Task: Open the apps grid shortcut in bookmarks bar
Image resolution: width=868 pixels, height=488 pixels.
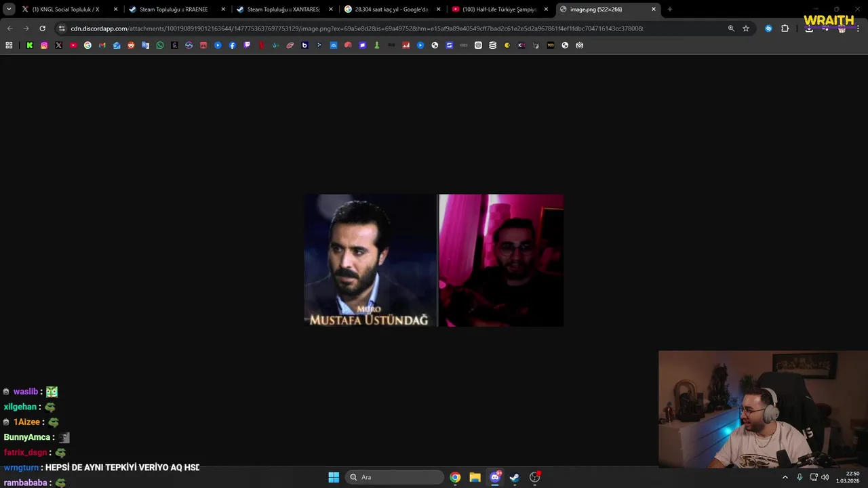Action: click(x=9, y=45)
